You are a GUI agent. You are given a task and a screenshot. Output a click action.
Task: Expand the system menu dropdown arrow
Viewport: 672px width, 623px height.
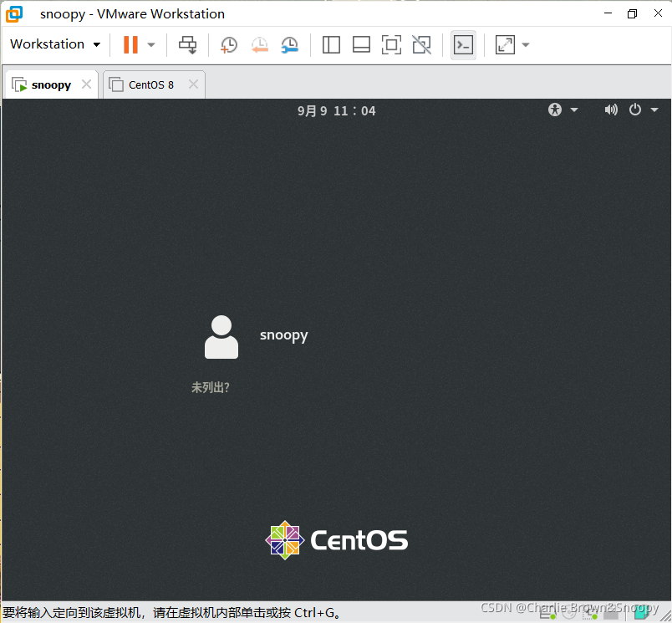point(654,110)
